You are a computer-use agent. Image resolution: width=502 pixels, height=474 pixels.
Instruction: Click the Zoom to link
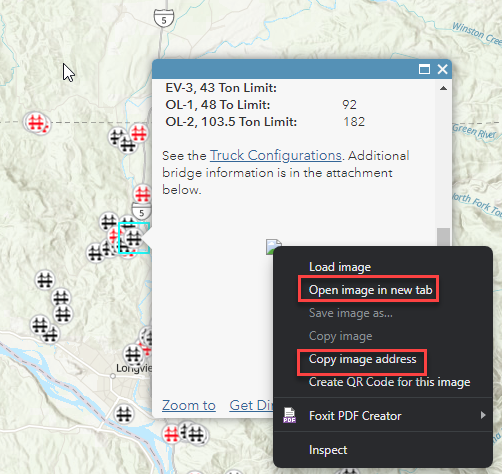[x=189, y=405]
